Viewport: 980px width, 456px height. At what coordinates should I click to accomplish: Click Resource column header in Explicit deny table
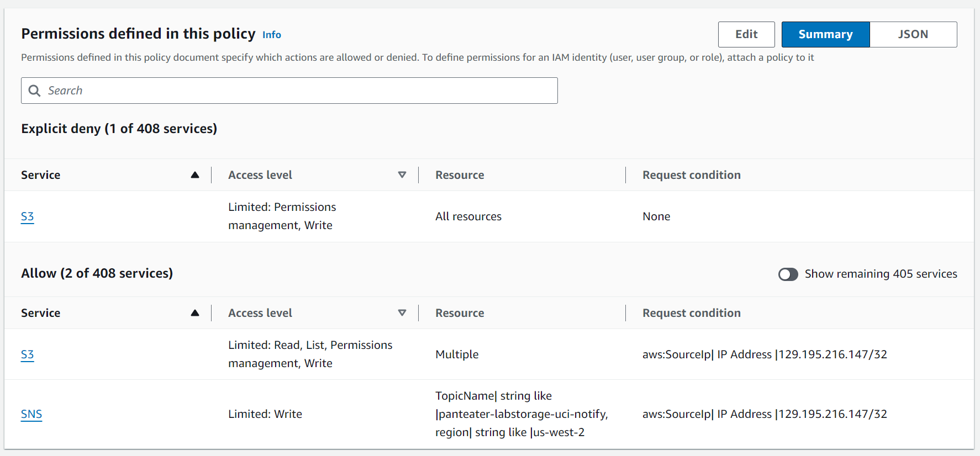460,175
